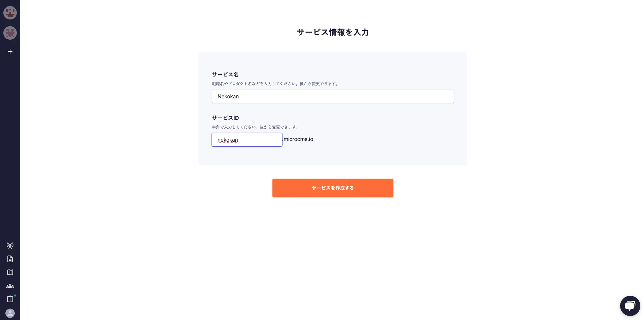View announcements clipboard alert icon
The image size is (644, 320).
point(10,299)
